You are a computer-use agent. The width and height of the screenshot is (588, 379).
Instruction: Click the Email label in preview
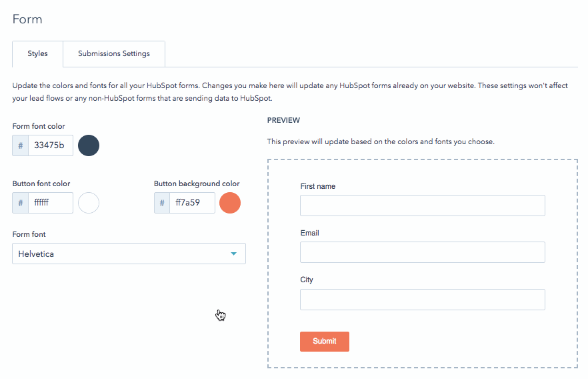[x=310, y=233]
